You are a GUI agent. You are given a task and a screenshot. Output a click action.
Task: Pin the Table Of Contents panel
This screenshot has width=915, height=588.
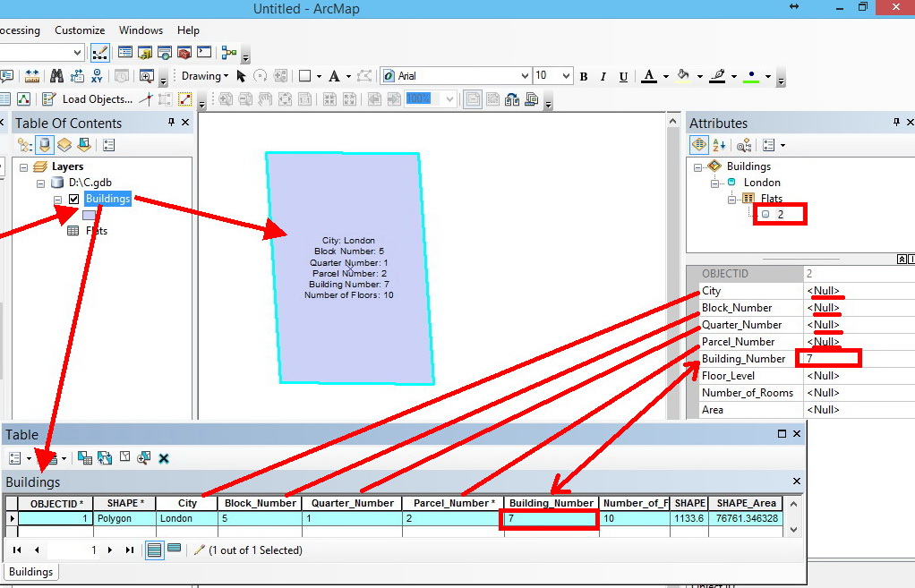pyautogui.click(x=171, y=122)
